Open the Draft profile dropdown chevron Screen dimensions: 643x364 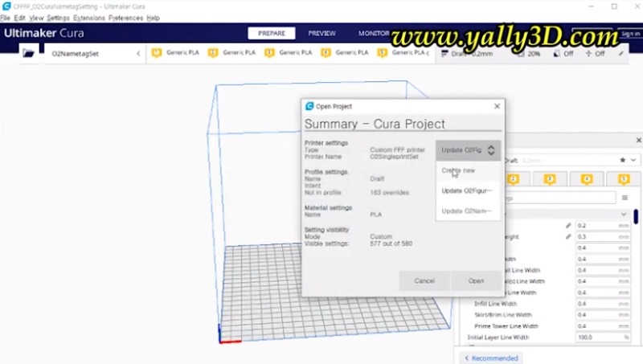pos(633,160)
